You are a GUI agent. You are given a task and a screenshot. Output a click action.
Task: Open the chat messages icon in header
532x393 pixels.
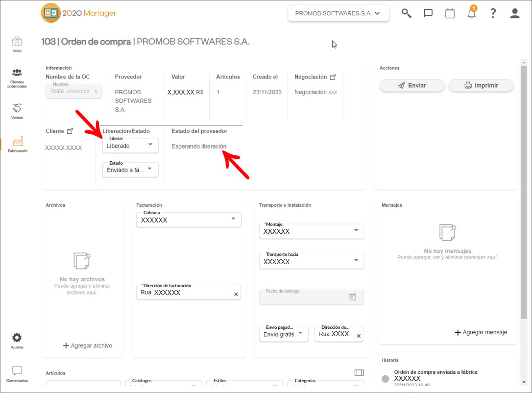click(428, 13)
